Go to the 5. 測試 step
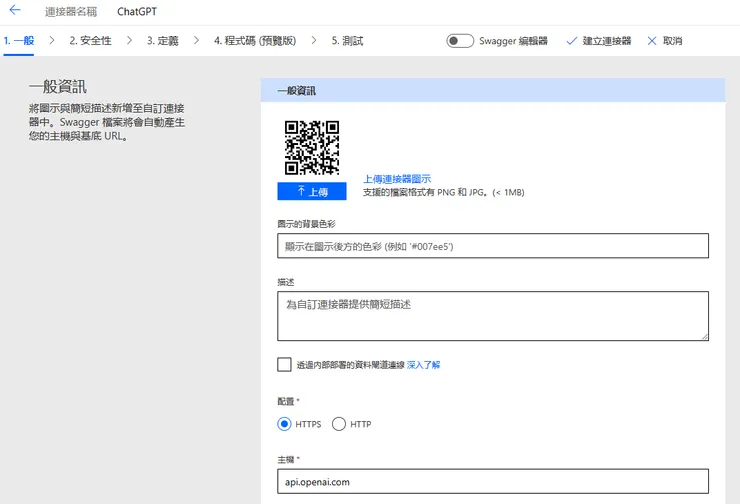The height and width of the screenshot is (504, 740). tap(347, 41)
